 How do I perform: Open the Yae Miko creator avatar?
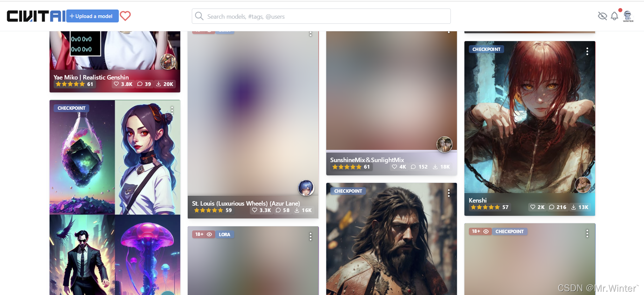[168, 62]
